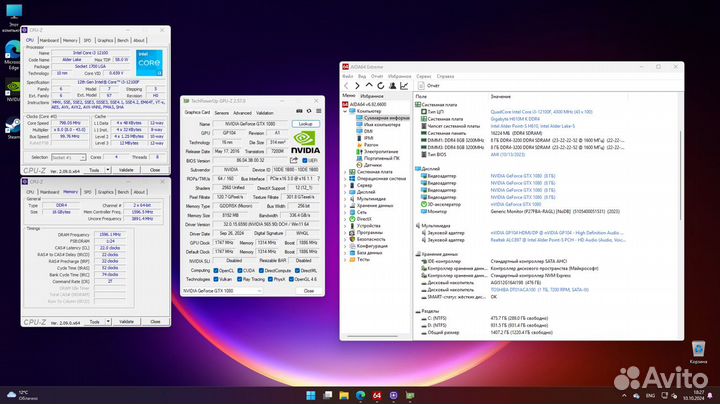Toggle the UEFI checkbox in GPU-Z
Viewport: 720px width, 404px height.
click(305, 161)
